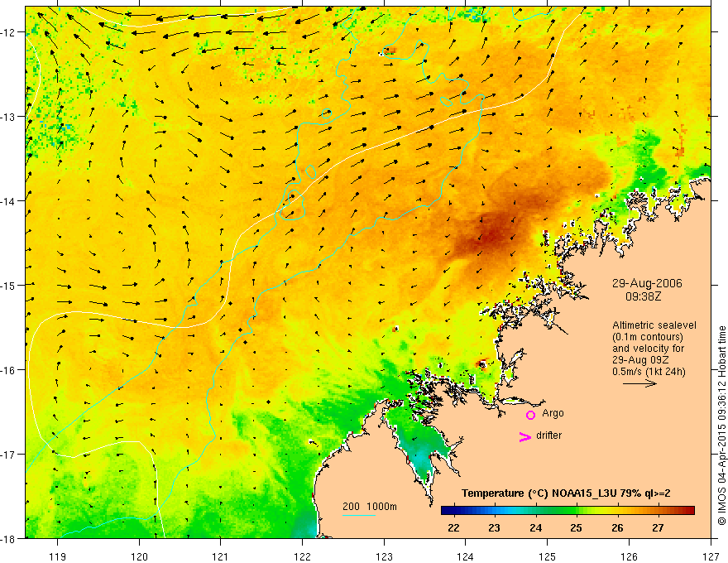
Task: Click the '(0.1m contours)' caption line
Action: click(x=648, y=337)
